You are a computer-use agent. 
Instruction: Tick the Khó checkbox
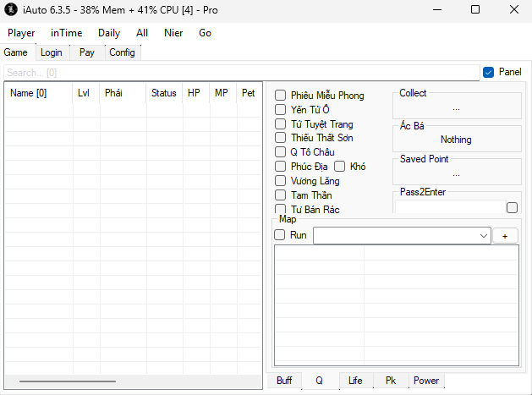(x=340, y=167)
